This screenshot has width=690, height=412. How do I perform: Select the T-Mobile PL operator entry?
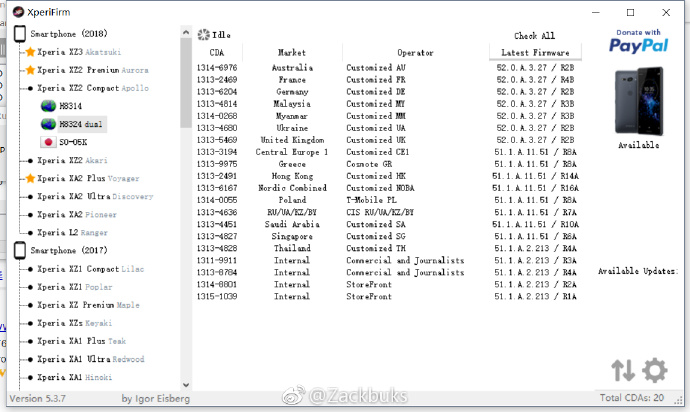click(x=371, y=200)
